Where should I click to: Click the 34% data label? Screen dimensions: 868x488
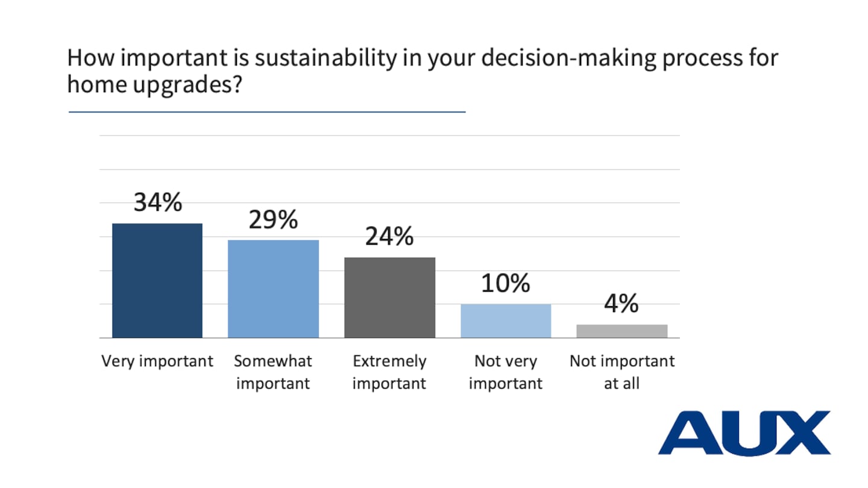coord(157,203)
